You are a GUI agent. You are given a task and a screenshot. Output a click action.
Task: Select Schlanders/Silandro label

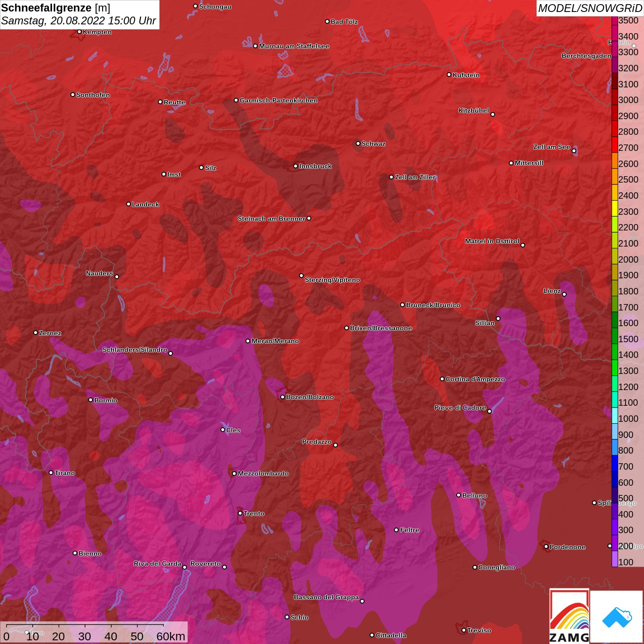point(135,350)
